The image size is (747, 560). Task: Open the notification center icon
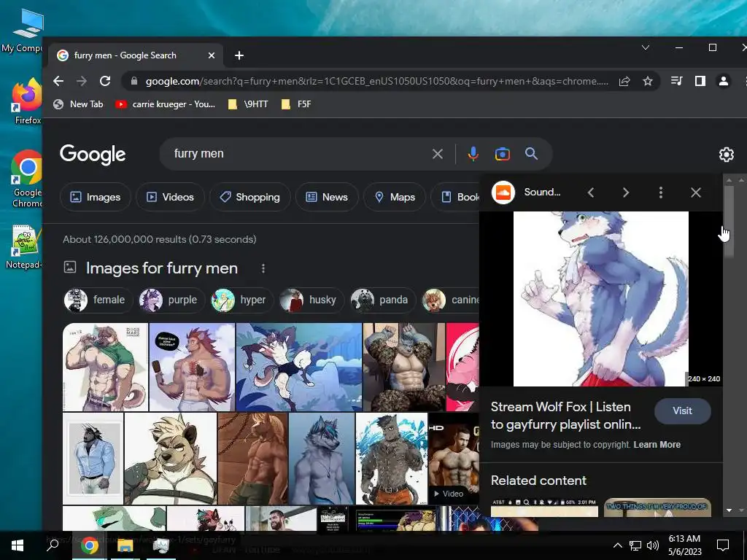pyautogui.click(x=723, y=545)
